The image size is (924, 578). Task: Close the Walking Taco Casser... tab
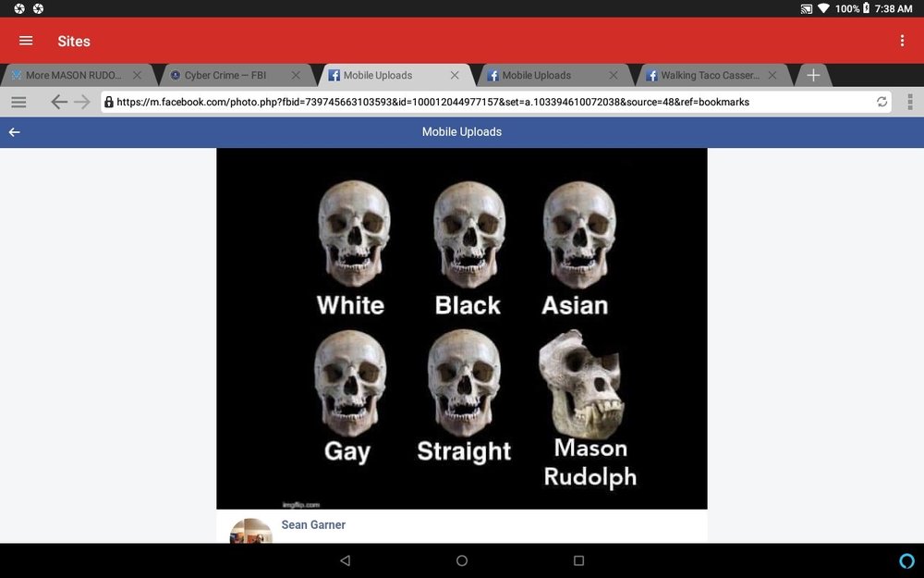pos(772,76)
